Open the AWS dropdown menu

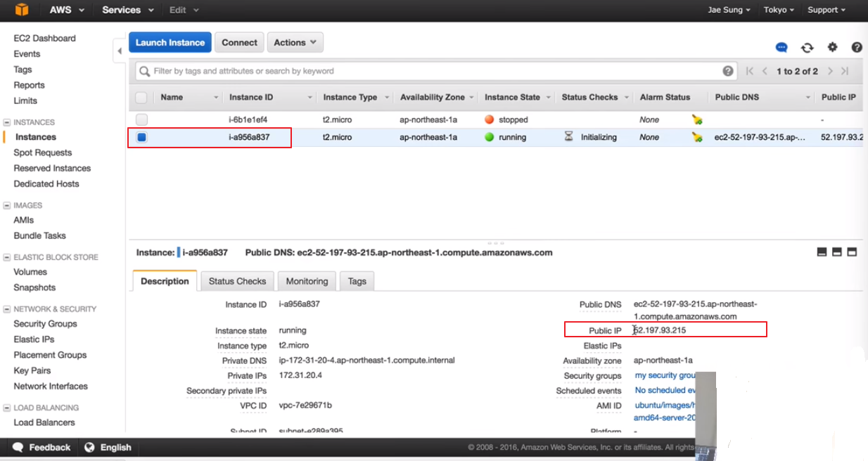[x=67, y=10]
